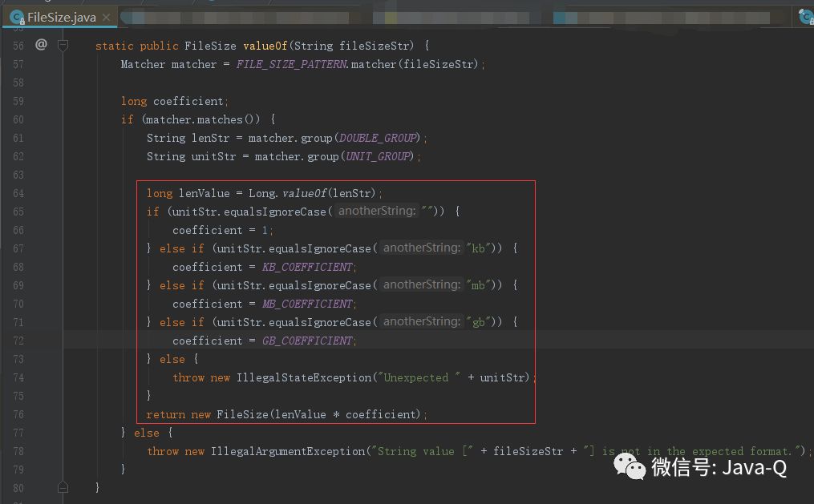Click the GB_COEFFICIENT constant
Image resolution: width=814 pixels, height=504 pixels.
307,341
